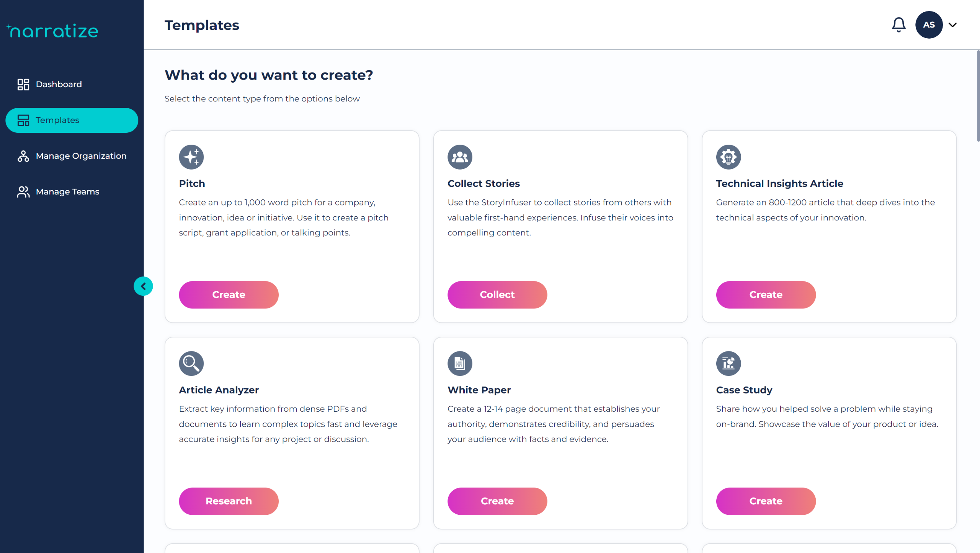980x553 pixels.
Task: Collapse the sidebar with arrow toggle
Action: 143,286
